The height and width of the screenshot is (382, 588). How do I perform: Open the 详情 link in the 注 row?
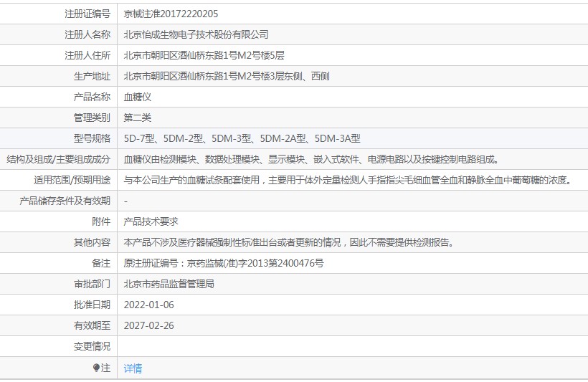133,368
